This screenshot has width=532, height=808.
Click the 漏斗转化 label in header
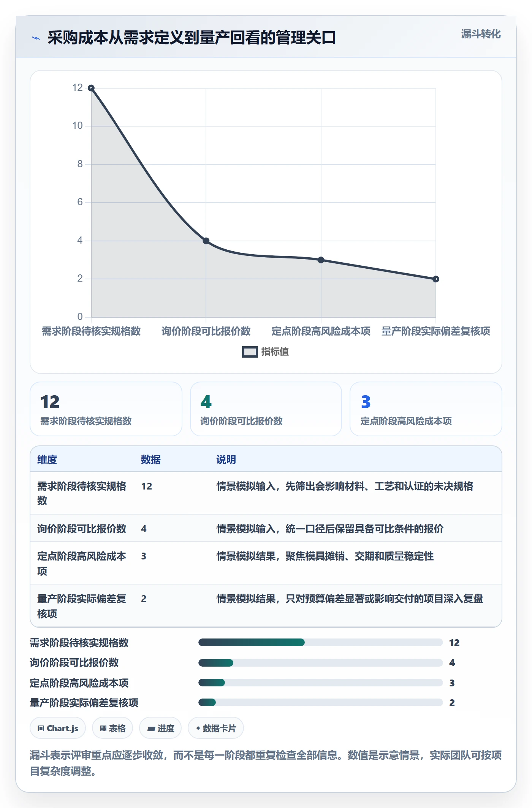pyautogui.click(x=481, y=34)
